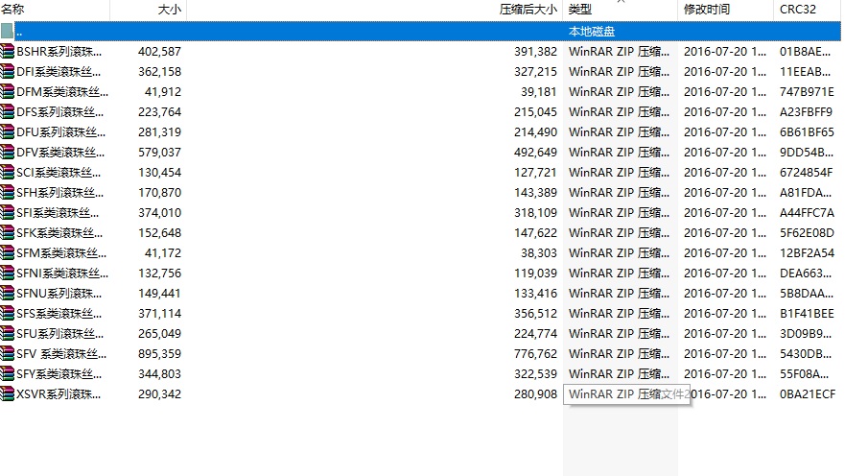Click the file name DFM系类滚珠丝...

coord(62,92)
